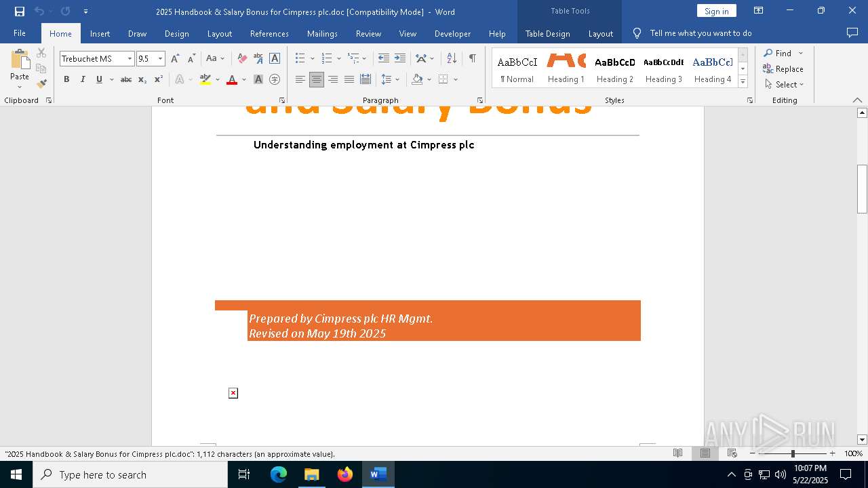868x488 pixels.
Task: Switch to the Developer tab
Action: tap(452, 33)
